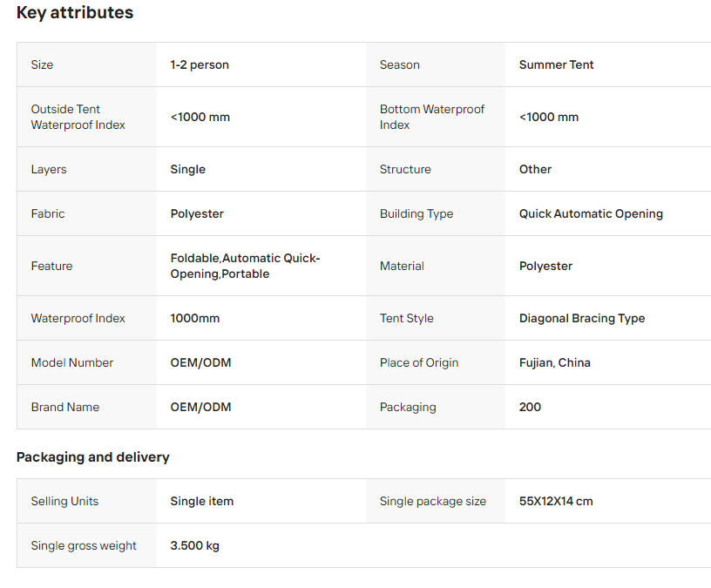This screenshot has width=711, height=588.
Task: Click the "Packaging and delivery" heading
Action: [93, 457]
